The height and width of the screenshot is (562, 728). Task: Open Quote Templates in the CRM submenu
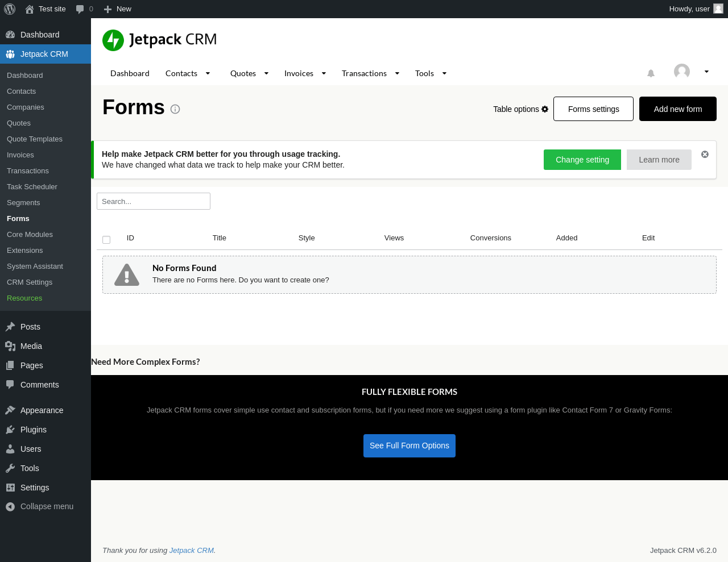(35, 139)
